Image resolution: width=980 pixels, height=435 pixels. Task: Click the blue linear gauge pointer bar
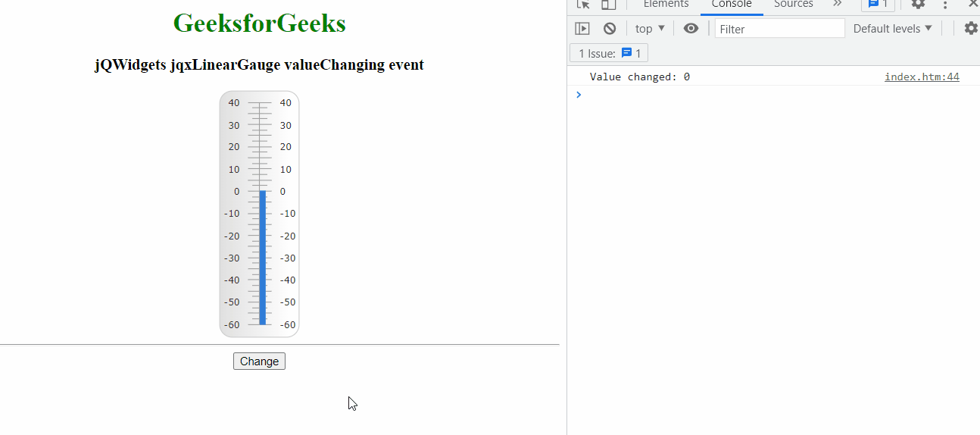pyautogui.click(x=263, y=258)
